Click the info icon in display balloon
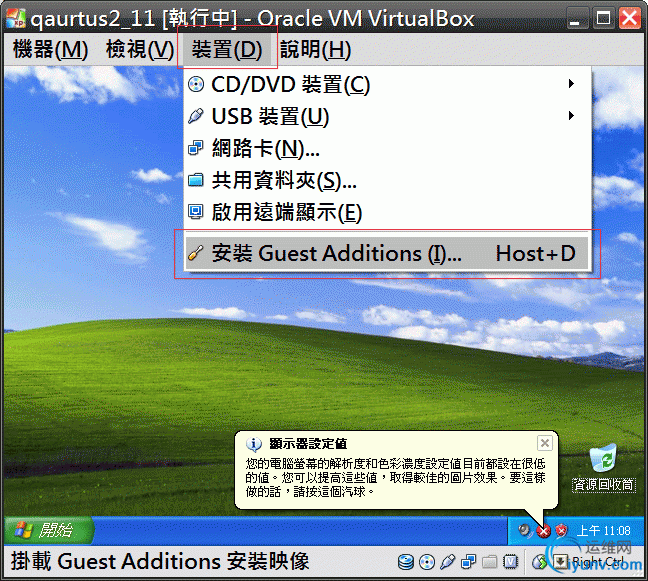 (254, 444)
